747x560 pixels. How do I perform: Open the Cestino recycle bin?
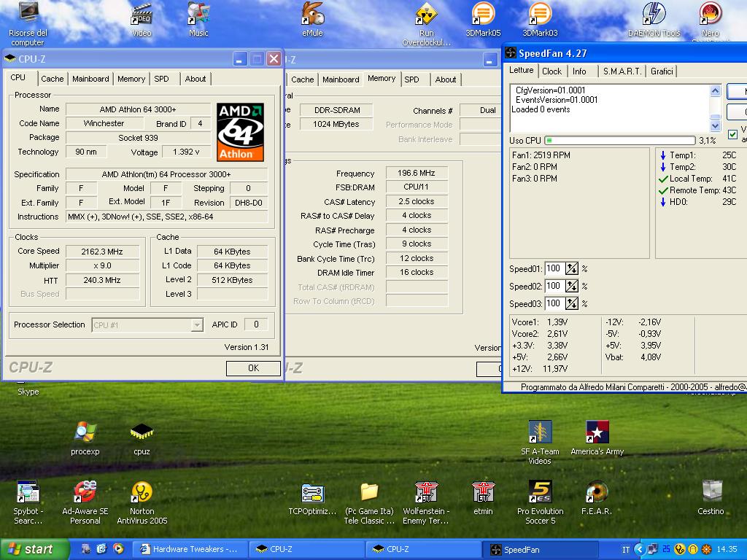[711, 498]
